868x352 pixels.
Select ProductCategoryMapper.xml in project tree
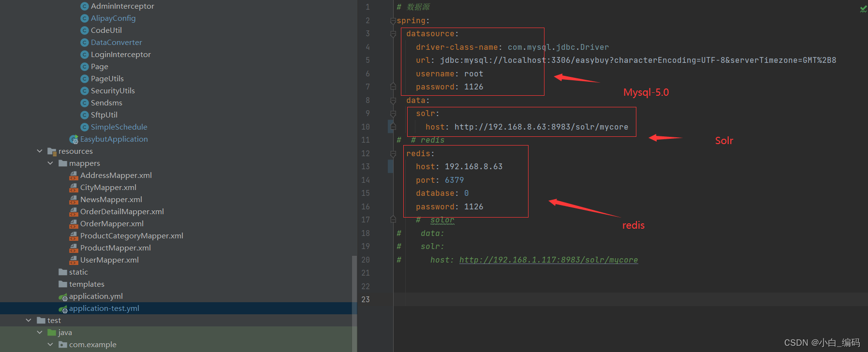click(132, 236)
